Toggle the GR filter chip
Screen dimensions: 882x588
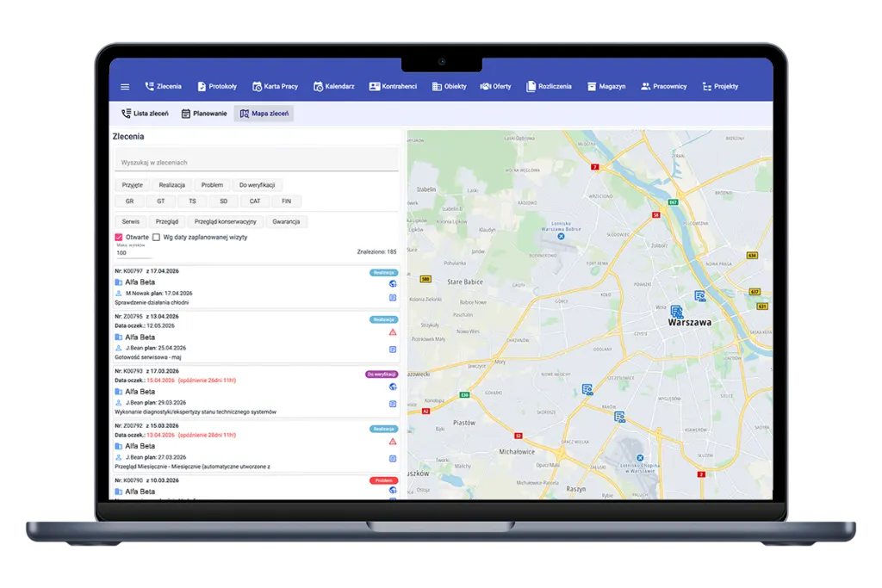coord(129,201)
